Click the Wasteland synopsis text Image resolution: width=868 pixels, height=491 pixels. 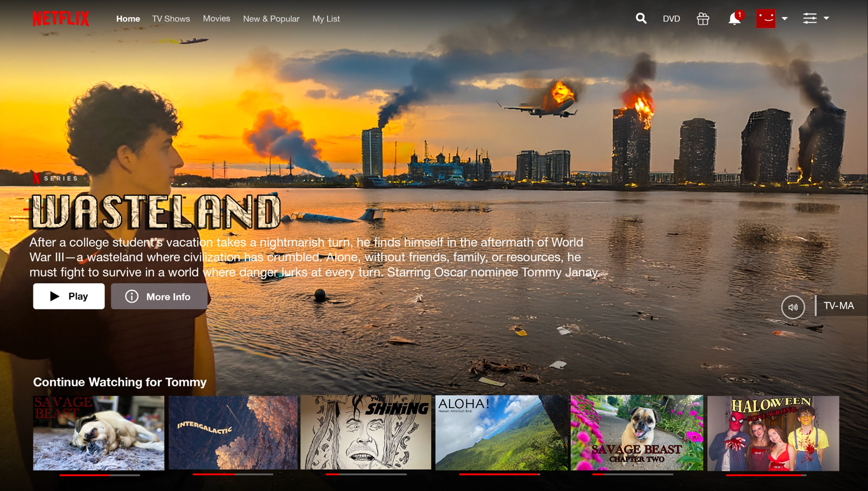(x=315, y=257)
